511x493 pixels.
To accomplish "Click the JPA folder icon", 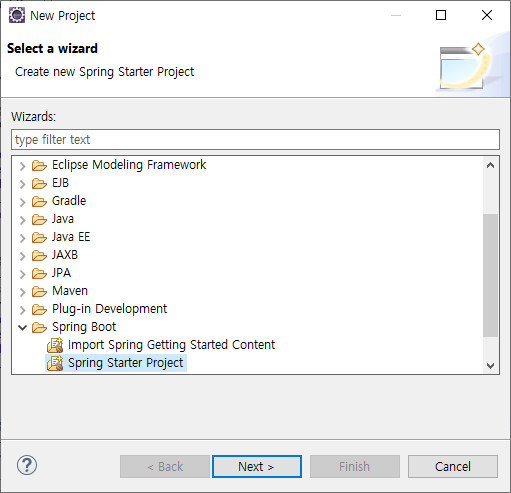I will tap(39, 273).
